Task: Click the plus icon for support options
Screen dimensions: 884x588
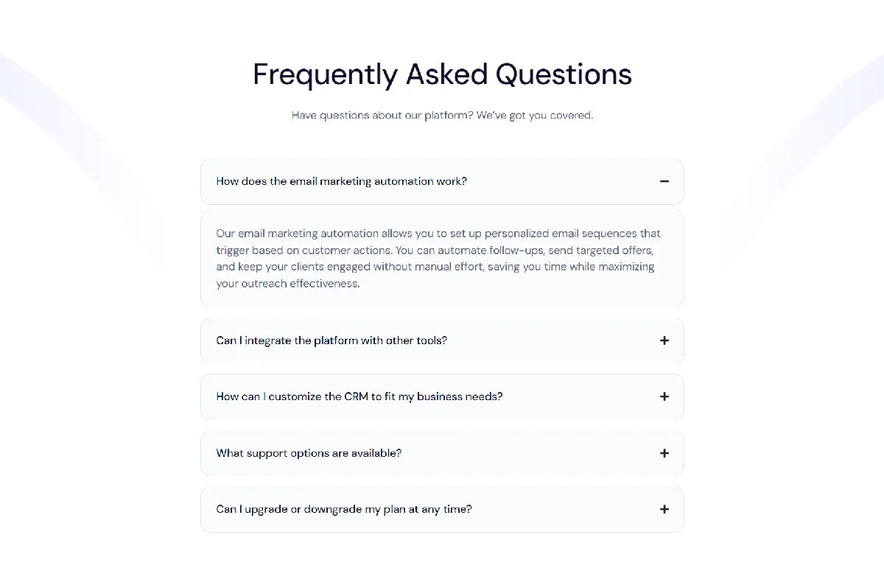Action: [x=664, y=453]
